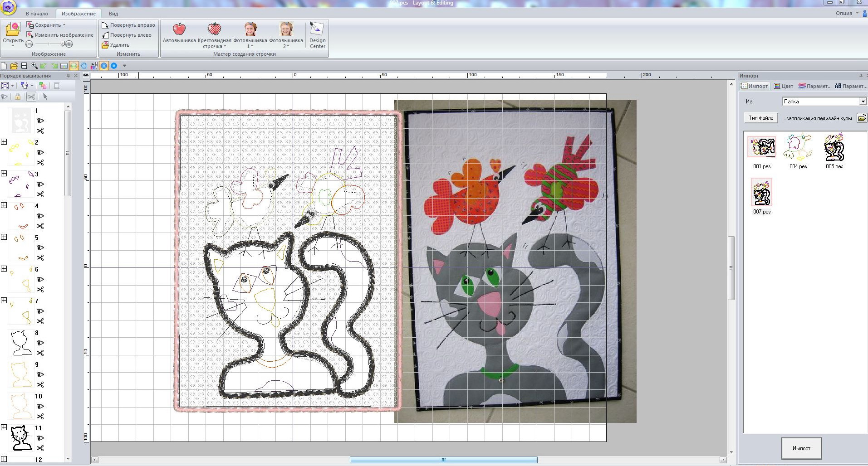Open the Цвет panel tab

(784, 86)
